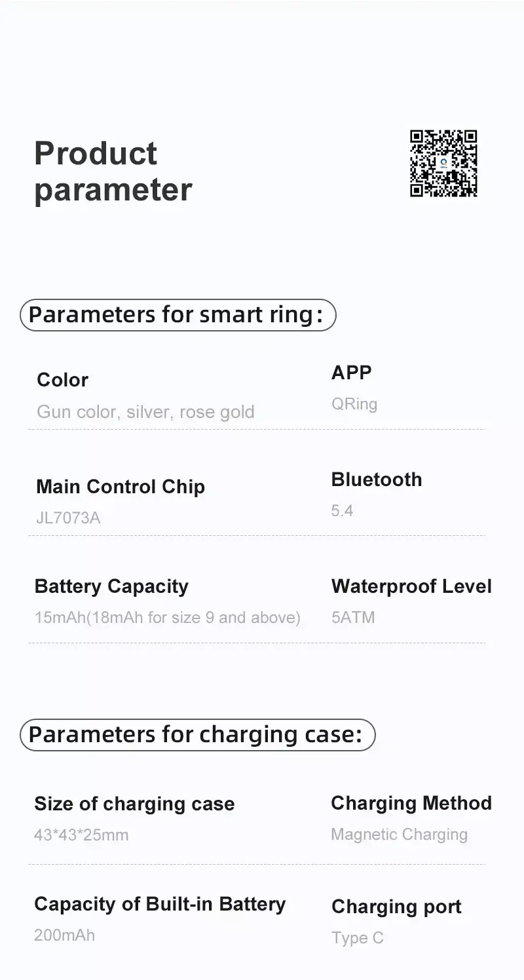Click the Type C charging port value

[x=358, y=937]
